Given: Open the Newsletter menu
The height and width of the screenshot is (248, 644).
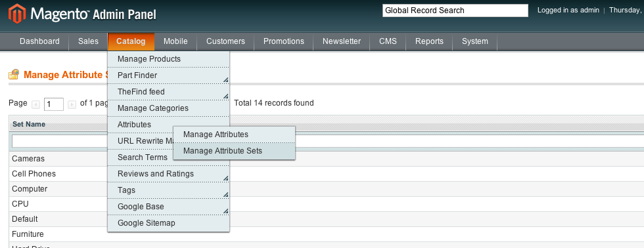Looking at the screenshot, I should click(x=342, y=41).
